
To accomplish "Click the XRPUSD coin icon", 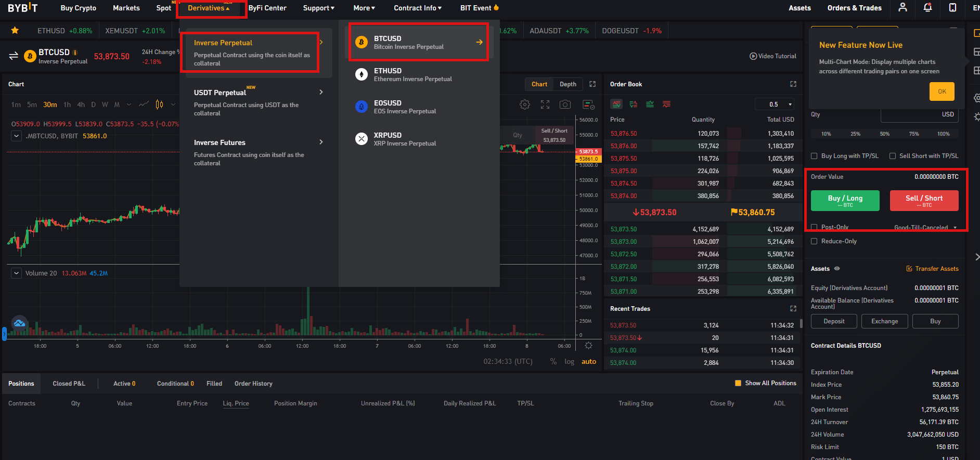I will click(361, 139).
